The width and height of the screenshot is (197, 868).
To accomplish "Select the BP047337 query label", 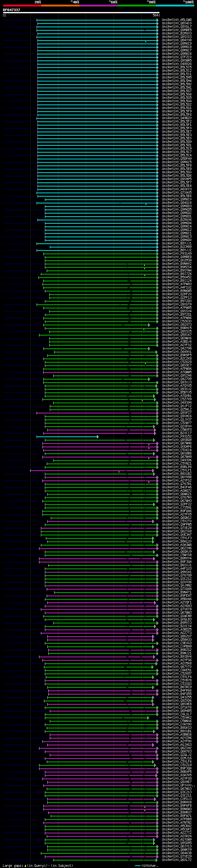I will pyautogui.click(x=11, y=10).
